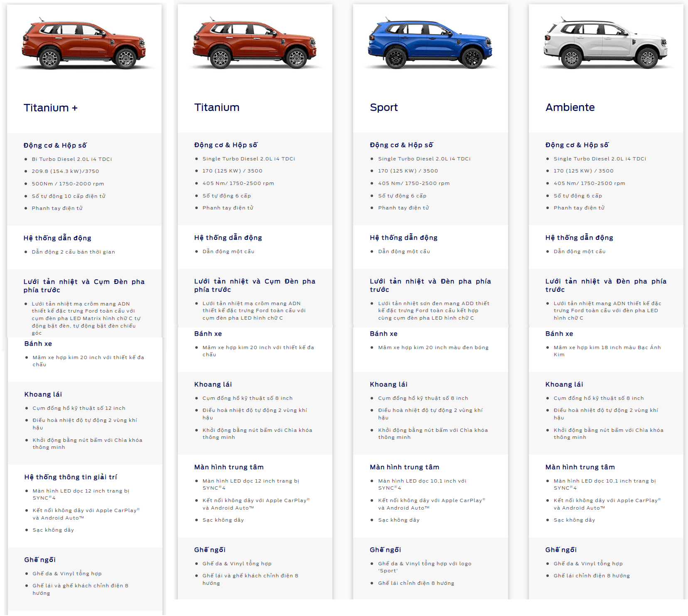The height and width of the screenshot is (616, 688).
Task: Click 'Khoang lái' heading in Sport column
Action: click(389, 384)
